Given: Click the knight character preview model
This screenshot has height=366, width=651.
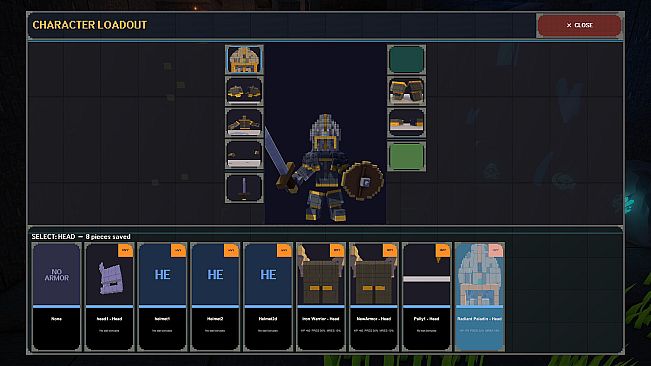Looking at the screenshot, I should 326,168.
